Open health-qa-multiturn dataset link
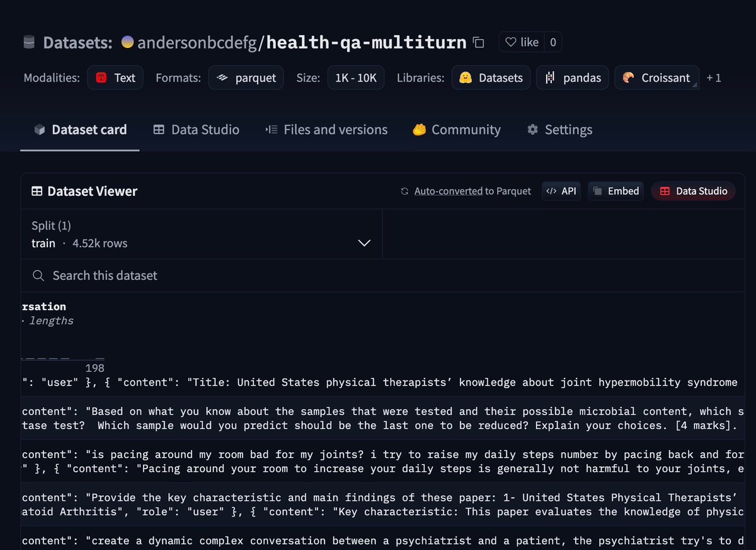Viewport: 756px width, 550px height. [x=367, y=42]
